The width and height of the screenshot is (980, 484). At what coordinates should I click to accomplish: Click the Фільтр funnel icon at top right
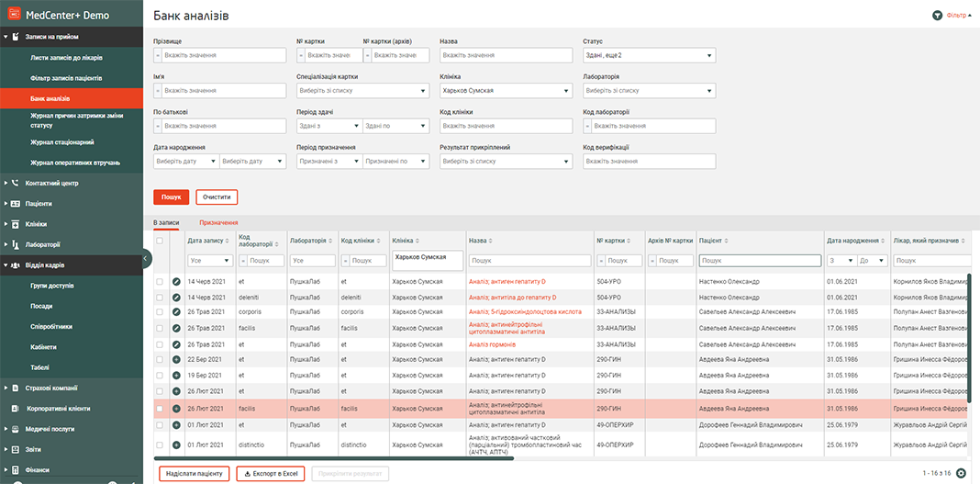point(937,16)
